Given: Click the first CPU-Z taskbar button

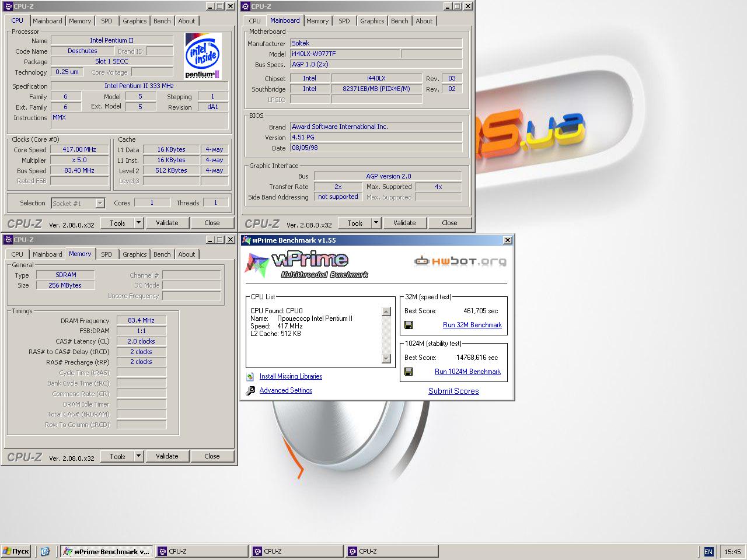Looking at the screenshot, I should coord(202,551).
